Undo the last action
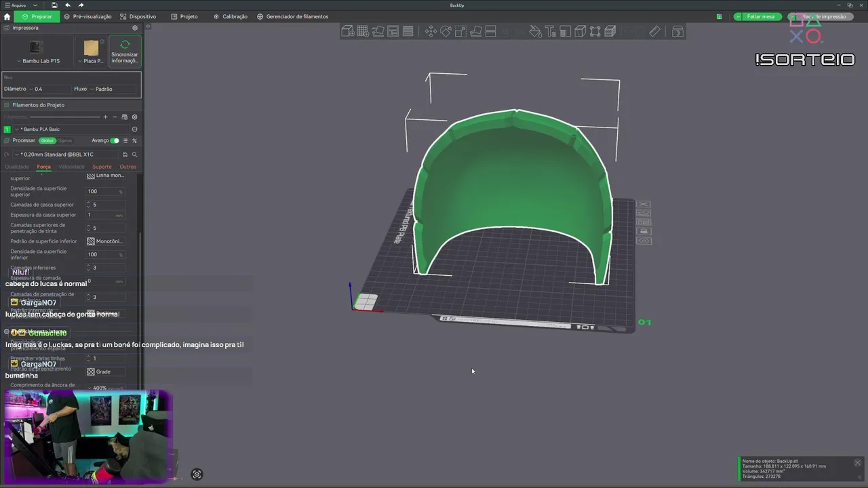This screenshot has height=488, width=868. [67, 5]
